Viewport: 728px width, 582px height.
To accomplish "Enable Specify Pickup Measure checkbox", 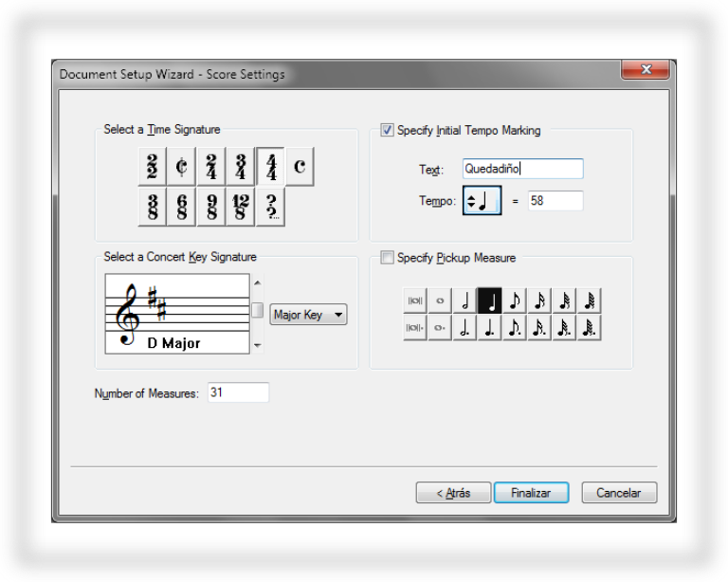I will pyautogui.click(x=387, y=258).
